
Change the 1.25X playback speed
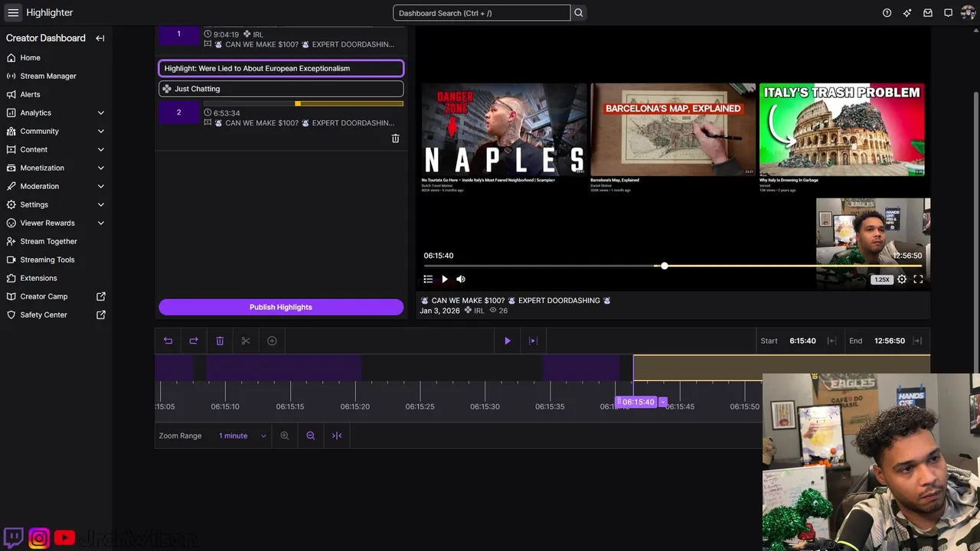pyautogui.click(x=882, y=279)
